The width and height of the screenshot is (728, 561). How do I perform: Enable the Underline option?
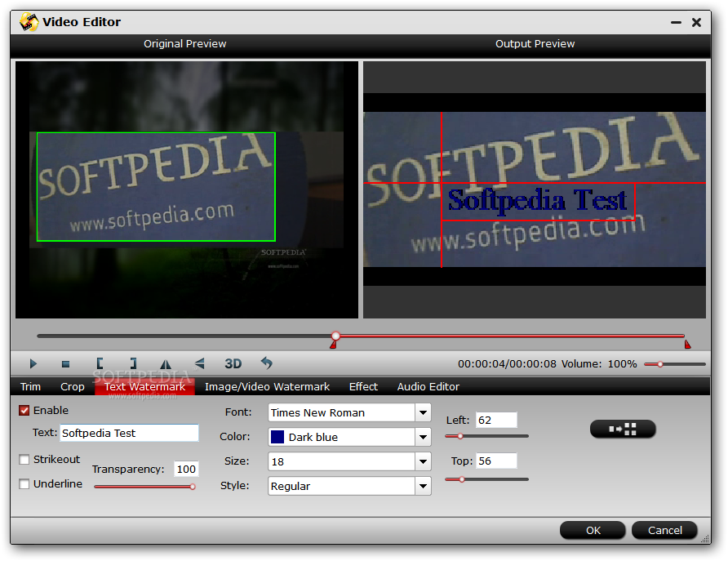tap(24, 484)
